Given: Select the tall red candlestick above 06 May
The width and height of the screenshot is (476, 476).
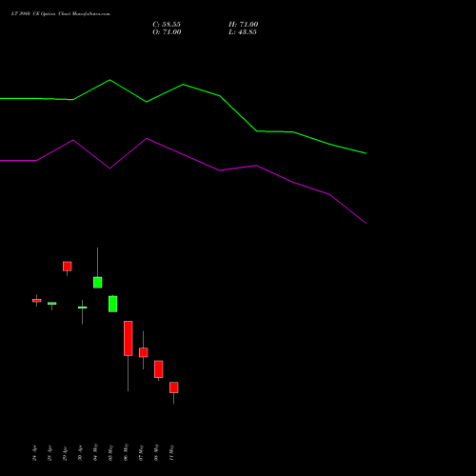Looking at the screenshot, I should coord(129,338).
